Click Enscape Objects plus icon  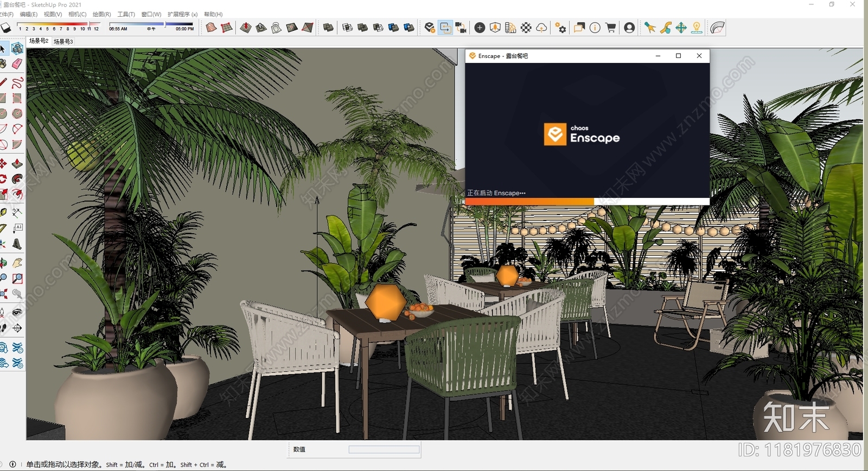coord(480,28)
